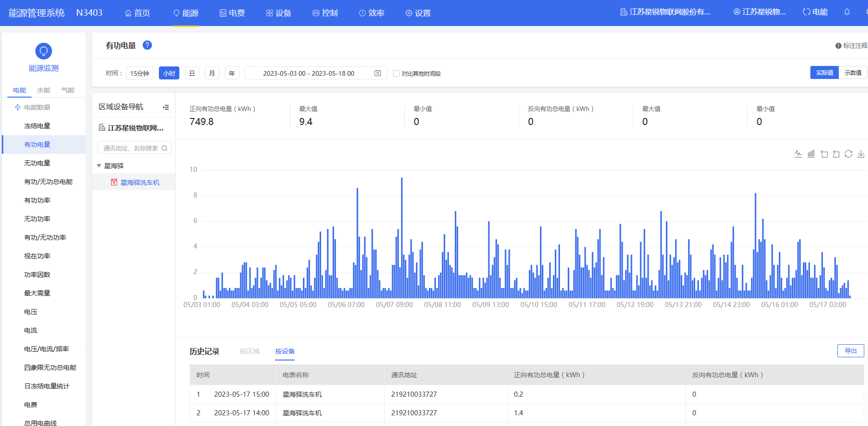Click the home icon next to 首页
This screenshot has height=426, width=868.
coord(128,13)
